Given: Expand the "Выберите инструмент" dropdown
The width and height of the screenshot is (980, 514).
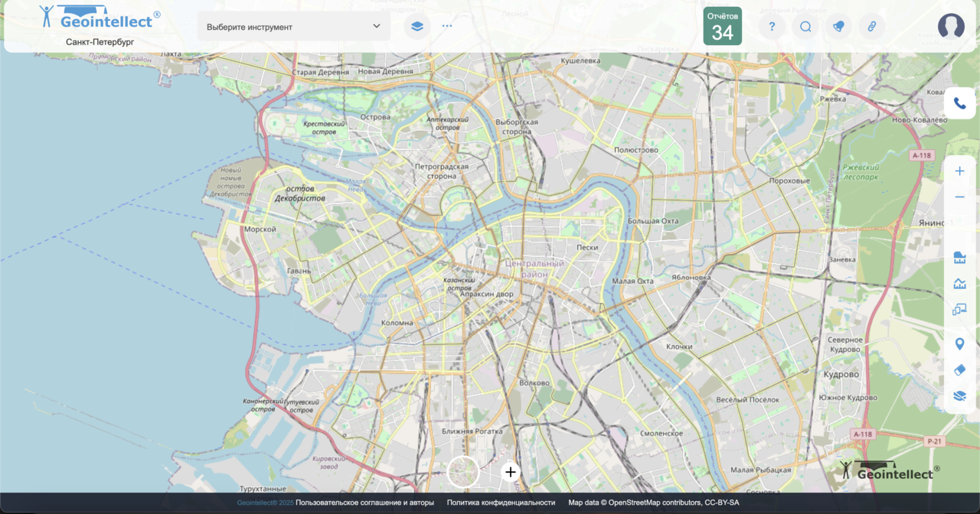Looking at the screenshot, I should [294, 27].
